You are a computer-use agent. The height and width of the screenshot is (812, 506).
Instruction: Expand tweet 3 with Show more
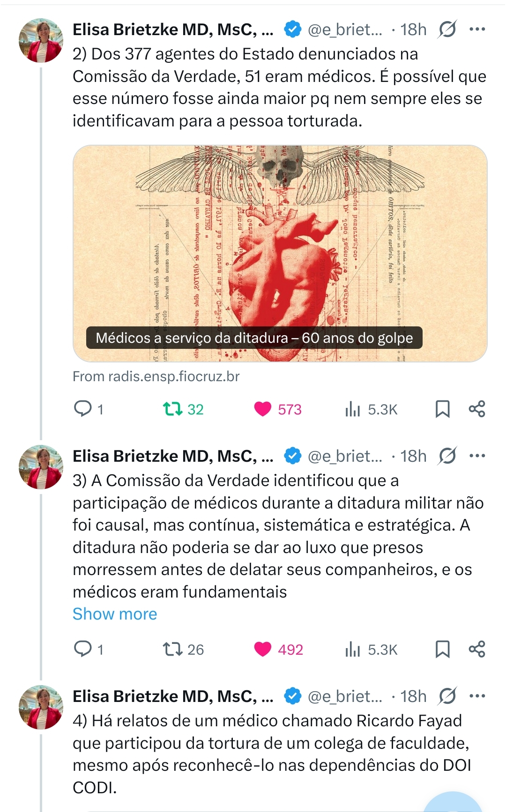[x=115, y=614]
